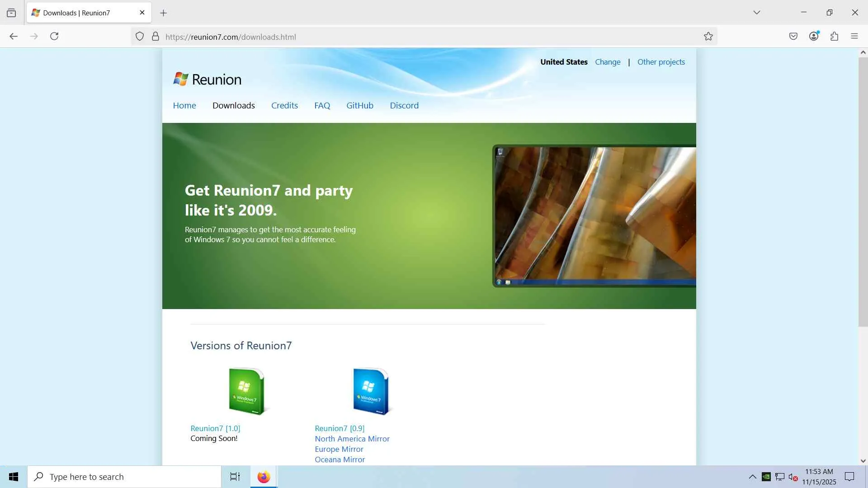
Task: Expand the list all tabs dropdown
Action: tap(756, 13)
